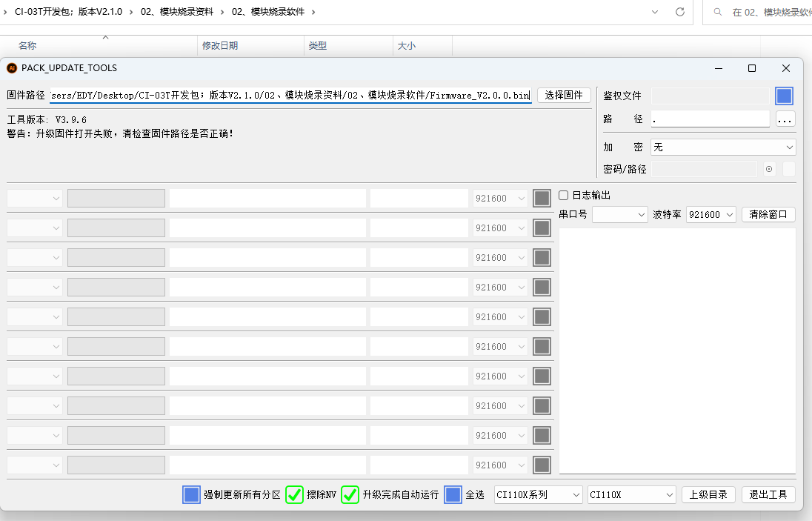Open the 波特率 921600 dropdown
The height and width of the screenshot is (521, 812).
[711, 214]
